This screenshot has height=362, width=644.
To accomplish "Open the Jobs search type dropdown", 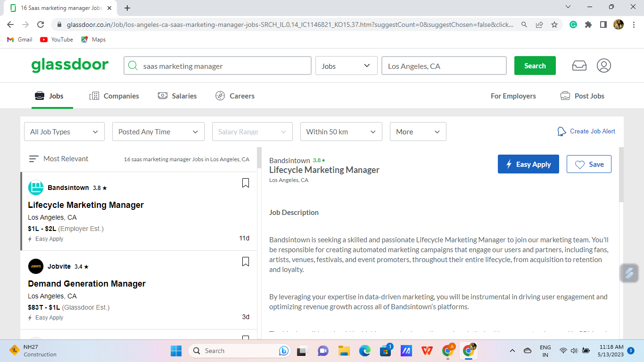I will click(347, 66).
